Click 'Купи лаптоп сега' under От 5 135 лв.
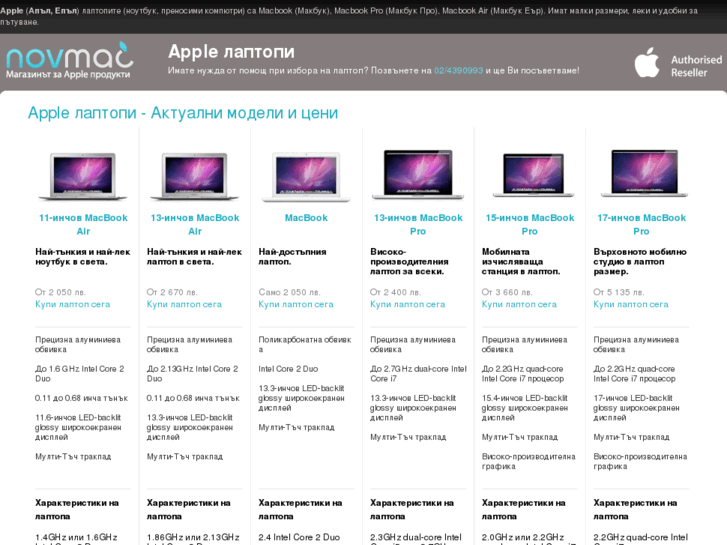727x545 pixels. 631,304
